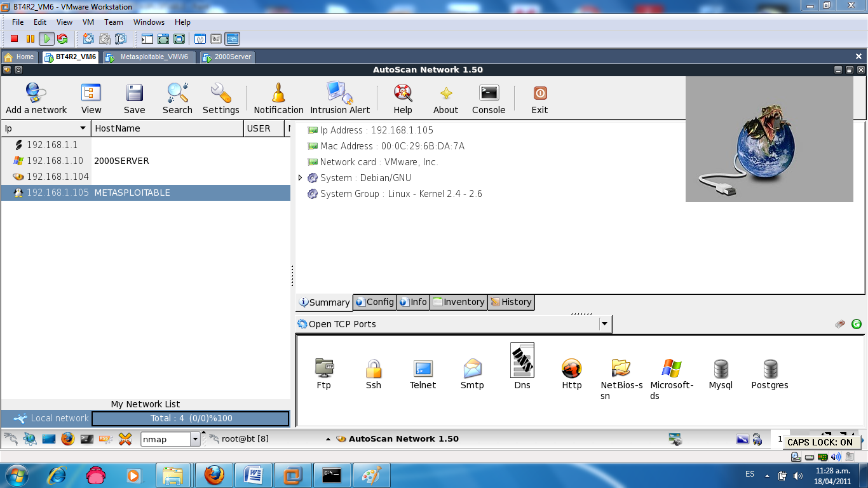Click the HostName column header
Image resolution: width=868 pixels, height=488 pixels.
point(167,128)
